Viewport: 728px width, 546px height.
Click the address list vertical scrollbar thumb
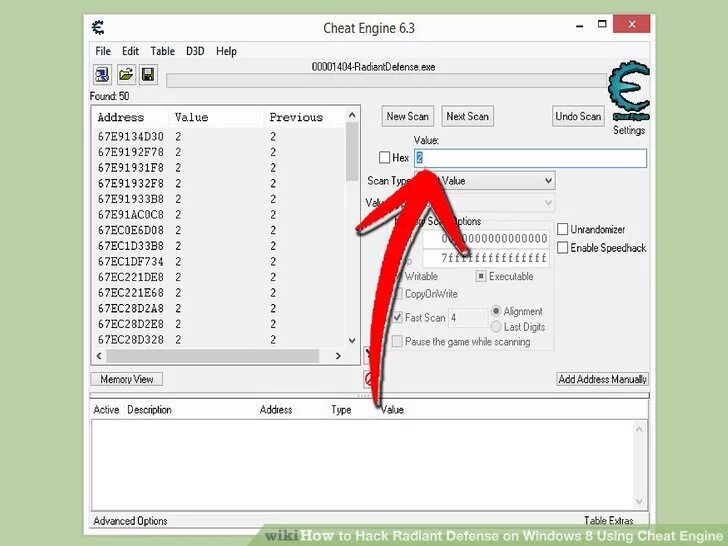352,152
